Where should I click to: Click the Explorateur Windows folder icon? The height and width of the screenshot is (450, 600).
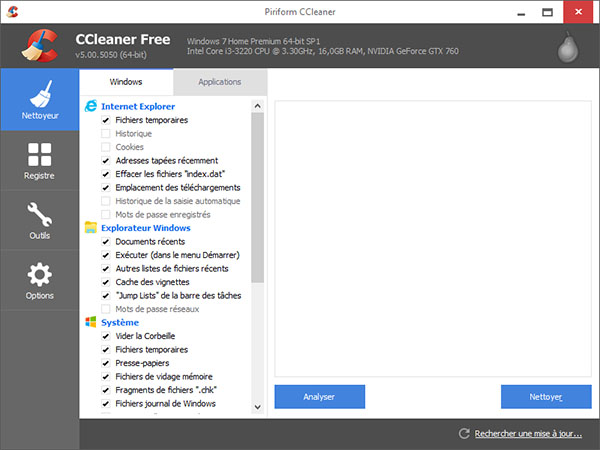pos(91,228)
